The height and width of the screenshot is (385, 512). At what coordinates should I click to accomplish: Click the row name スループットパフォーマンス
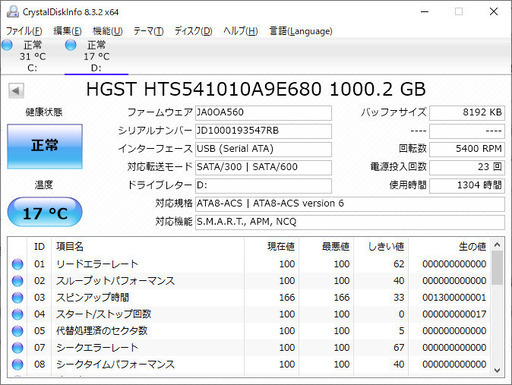pos(115,281)
